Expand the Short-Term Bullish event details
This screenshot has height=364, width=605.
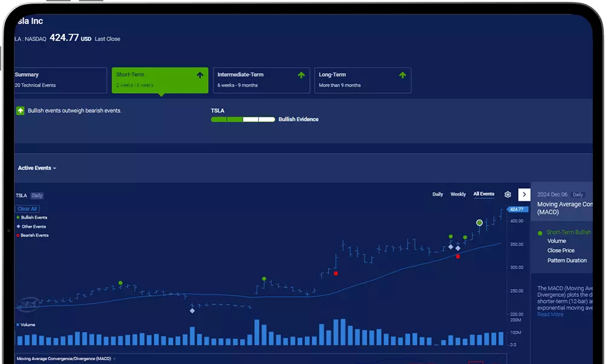[568, 232]
